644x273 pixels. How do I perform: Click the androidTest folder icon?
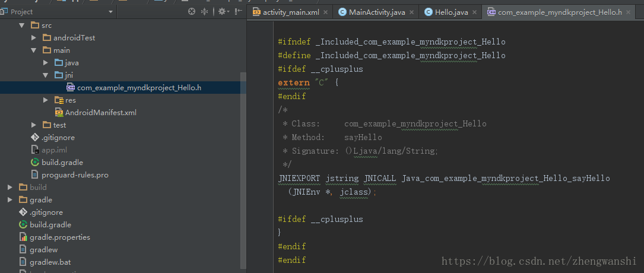47,38
